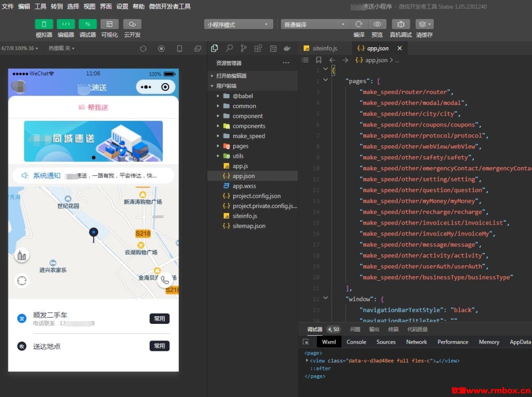Toggle the editor panel button
532x397 pixels.
[x=66, y=24]
